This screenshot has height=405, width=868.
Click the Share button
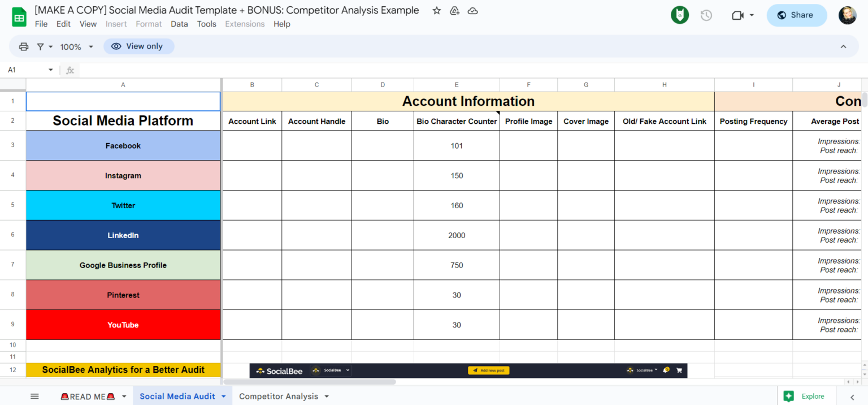(x=797, y=15)
